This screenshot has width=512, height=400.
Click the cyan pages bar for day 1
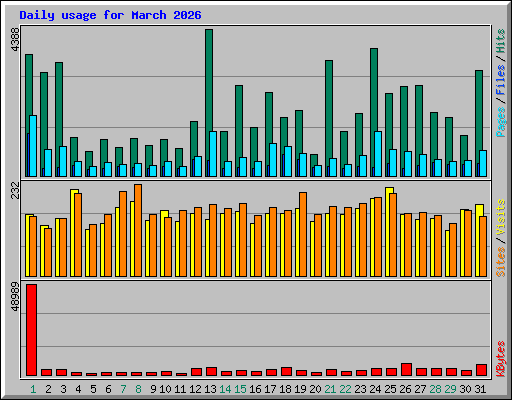point(33,146)
